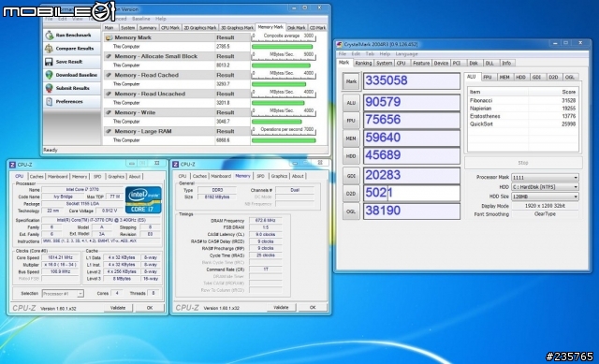Run the HDD benchmark button
This screenshot has width=599, height=364.
(x=351, y=156)
